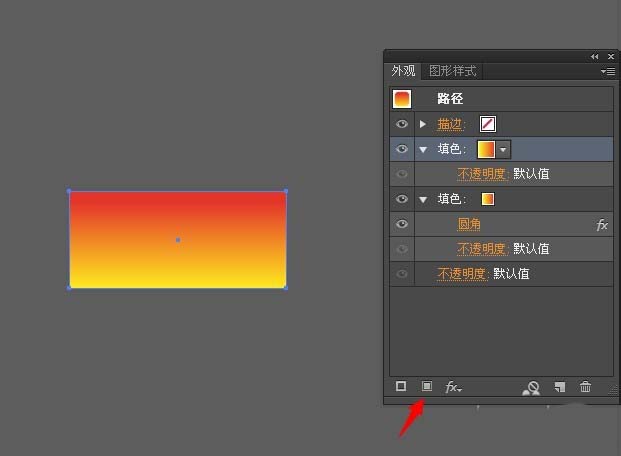Image resolution: width=621 pixels, height=456 pixels.
Task: Click the highlighted 填色 label text
Action: click(451, 149)
